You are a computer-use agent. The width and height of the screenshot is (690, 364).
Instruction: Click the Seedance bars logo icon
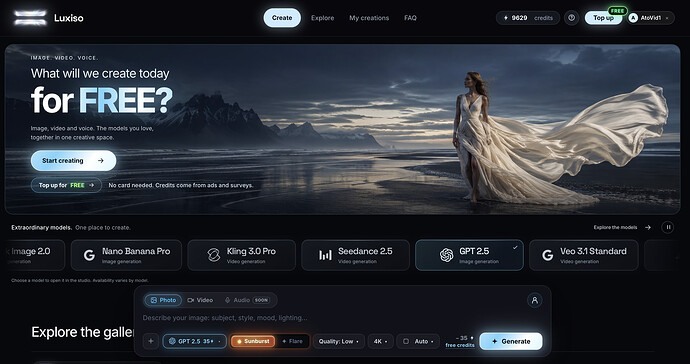click(325, 255)
